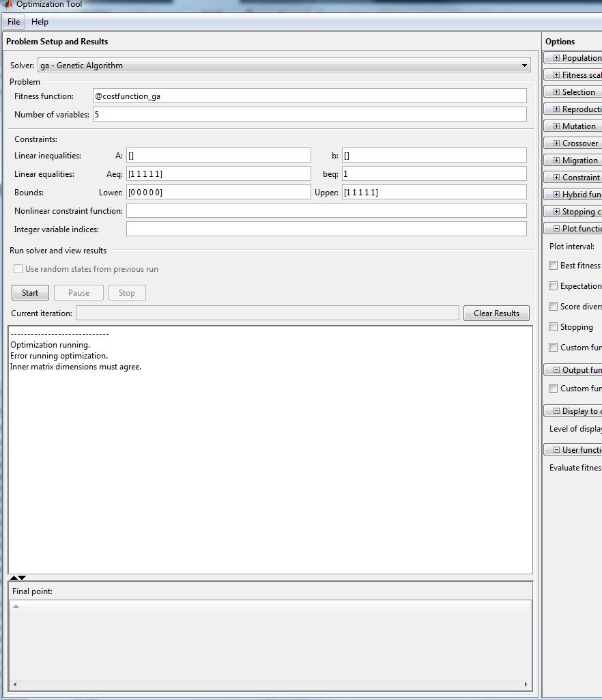Image resolution: width=602 pixels, height=700 pixels.
Task: Click the Upper bounds input field
Action: coord(434,193)
